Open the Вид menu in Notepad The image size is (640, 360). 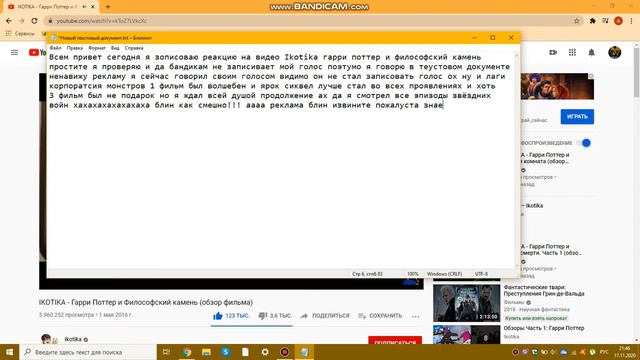point(115,48)
